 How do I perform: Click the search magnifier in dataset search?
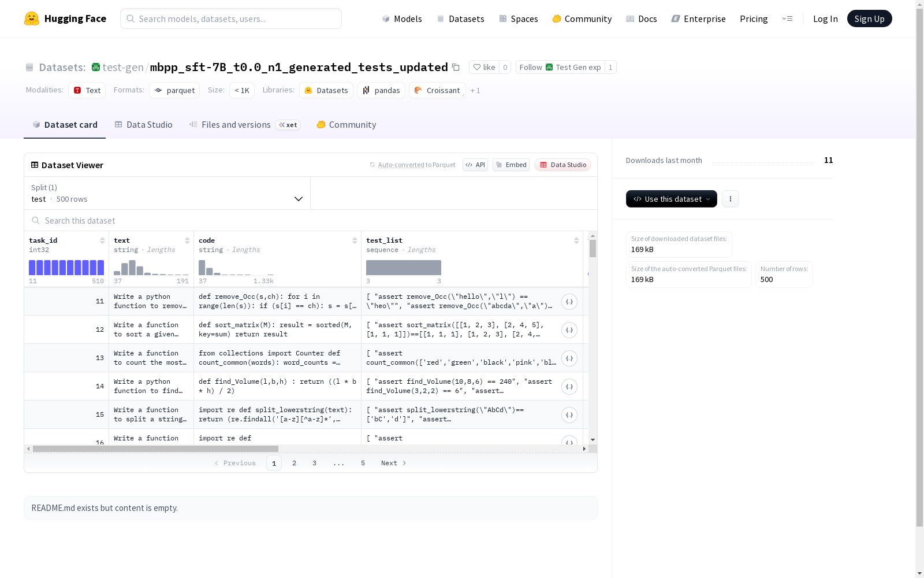click(36, 220)
